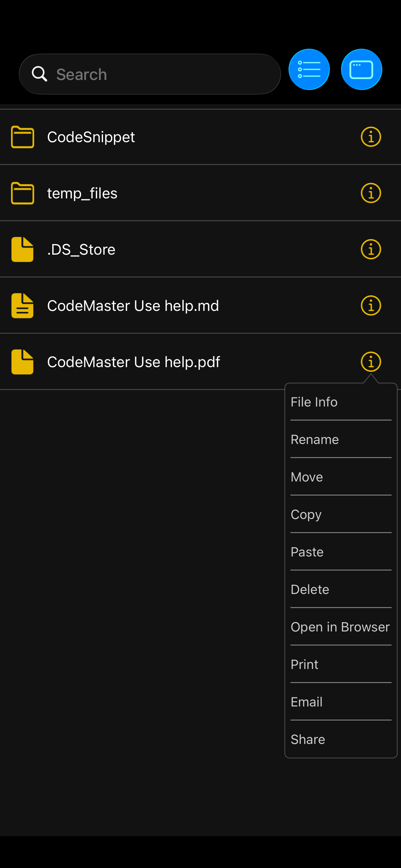Viewport: 401px width, 868px height.
Task: Open info for CodeMaster Use help.pdf
Action: 371,362
